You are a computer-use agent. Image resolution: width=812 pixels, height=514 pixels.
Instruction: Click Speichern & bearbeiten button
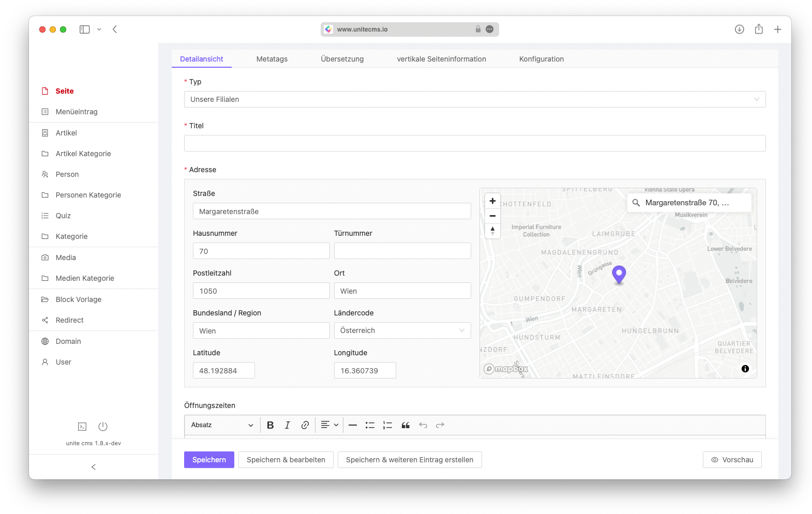point(286,460)
